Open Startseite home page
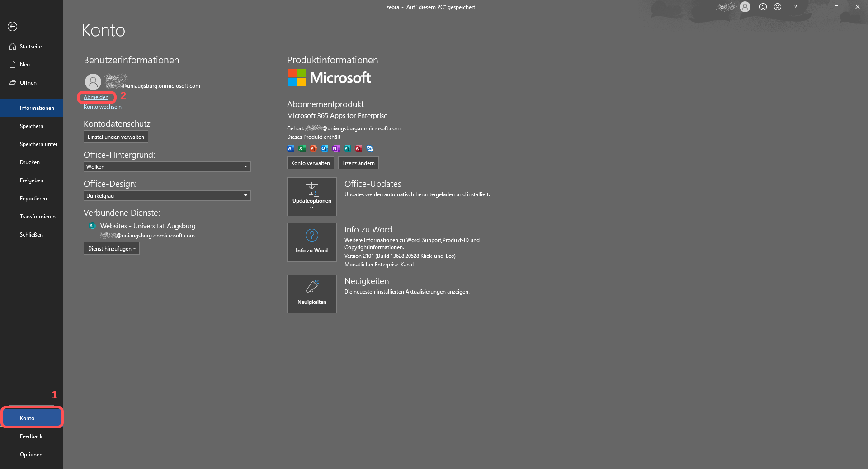Screen dimensions: 868x469 tap(32, 47)
